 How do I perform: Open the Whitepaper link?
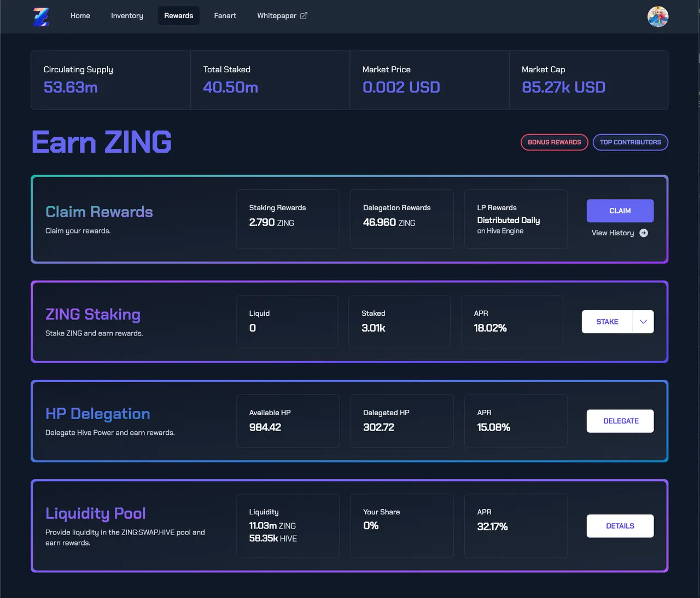(282, 16)
